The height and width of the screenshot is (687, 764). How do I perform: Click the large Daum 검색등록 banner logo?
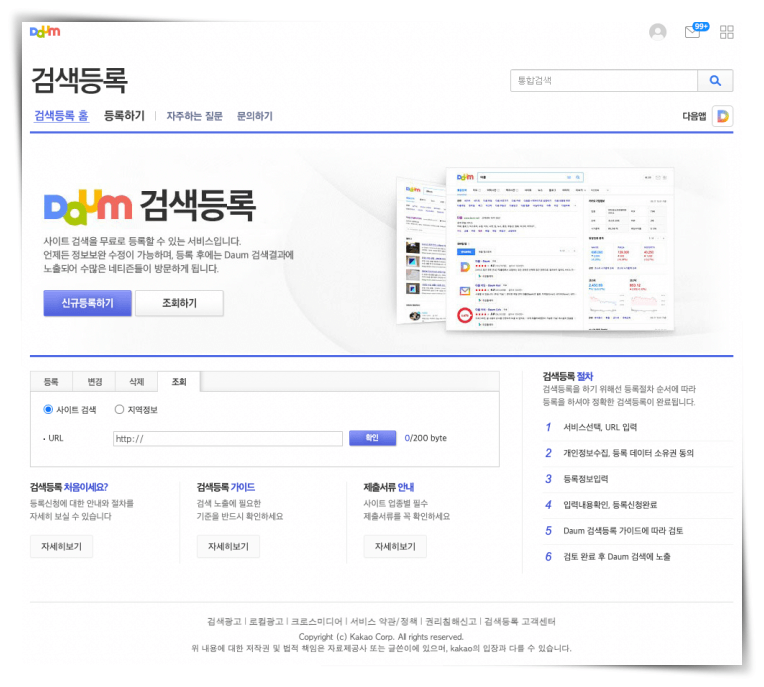tap(150, 207)
